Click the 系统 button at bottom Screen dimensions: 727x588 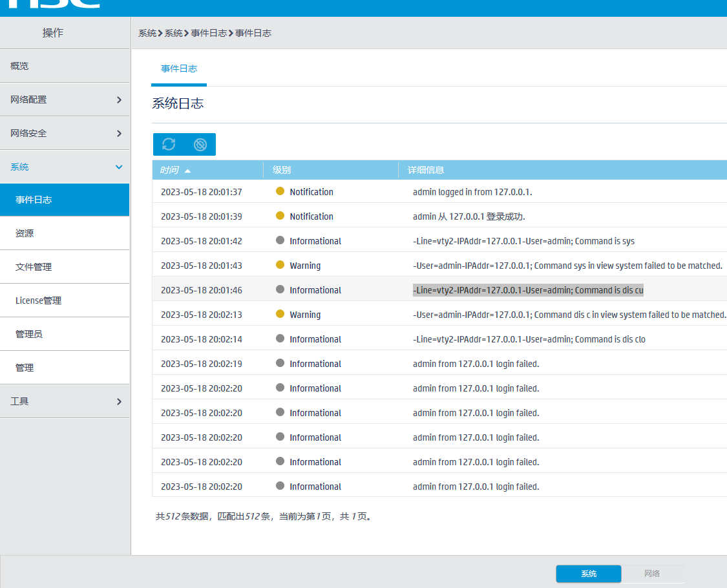tap(589, 574)
